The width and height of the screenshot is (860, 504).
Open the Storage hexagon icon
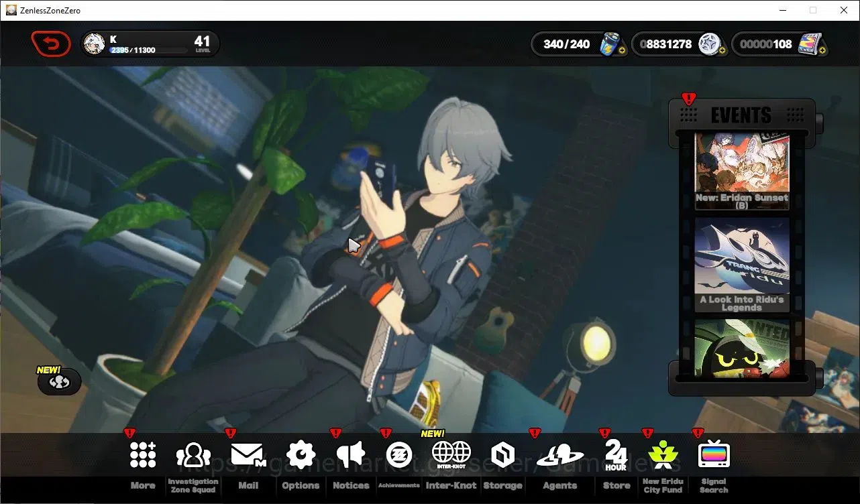click(x=502, y=456)
